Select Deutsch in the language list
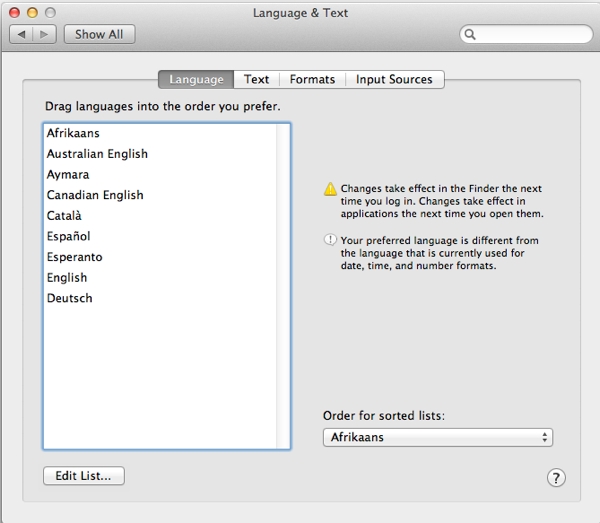The width and height of the screenshot is (600, 523). [160, 298]
